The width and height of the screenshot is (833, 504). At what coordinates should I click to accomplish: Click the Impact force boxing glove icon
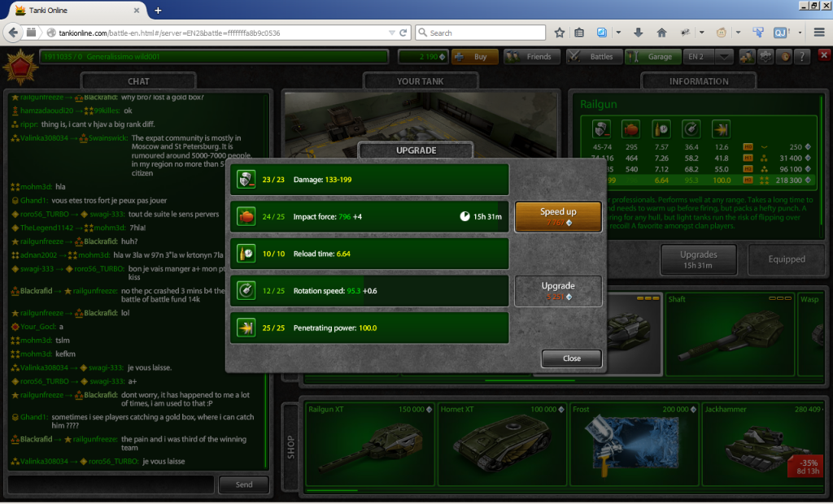(244, 217)
